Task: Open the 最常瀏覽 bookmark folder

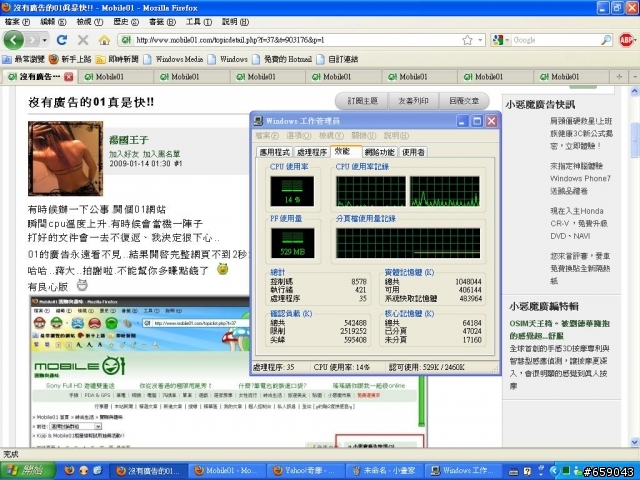Action: point(23,59)
